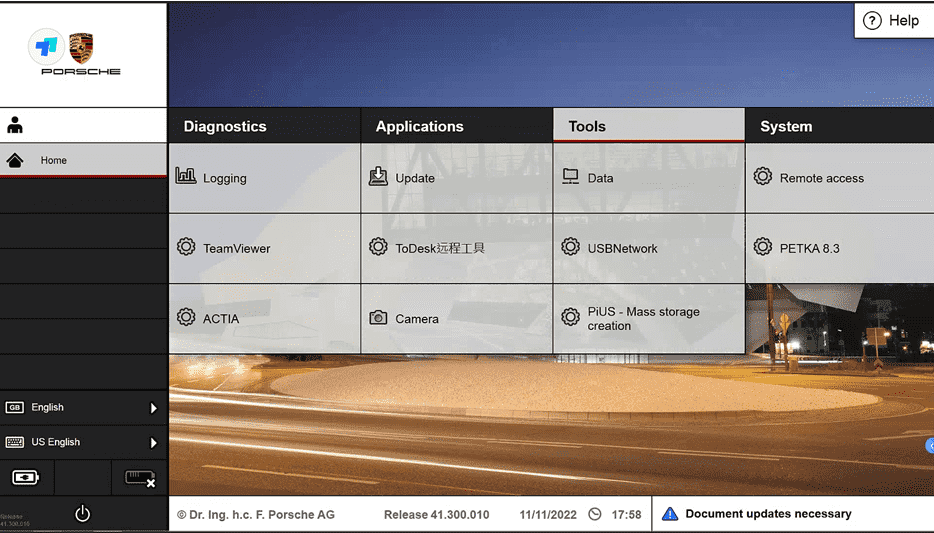The width and height of the screenshot is (934, 533).
Task: Open the Data tool tile
Action: (649, 177)
